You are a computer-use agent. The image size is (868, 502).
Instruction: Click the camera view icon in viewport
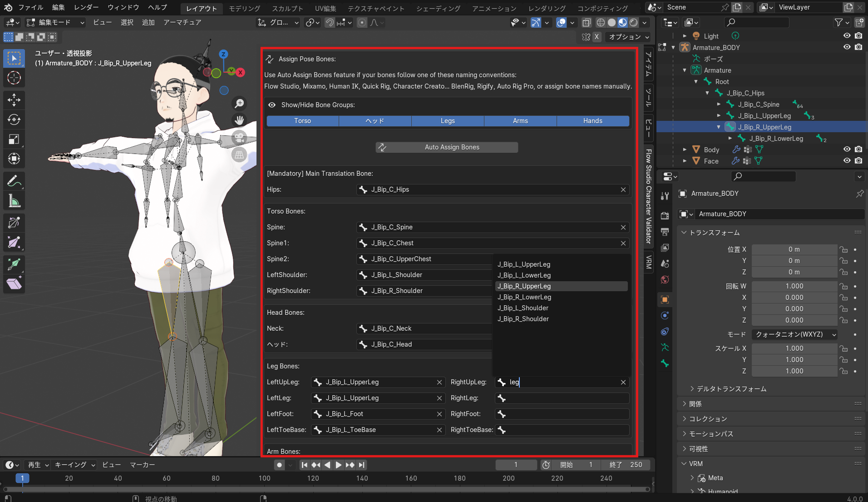point(239,137)
